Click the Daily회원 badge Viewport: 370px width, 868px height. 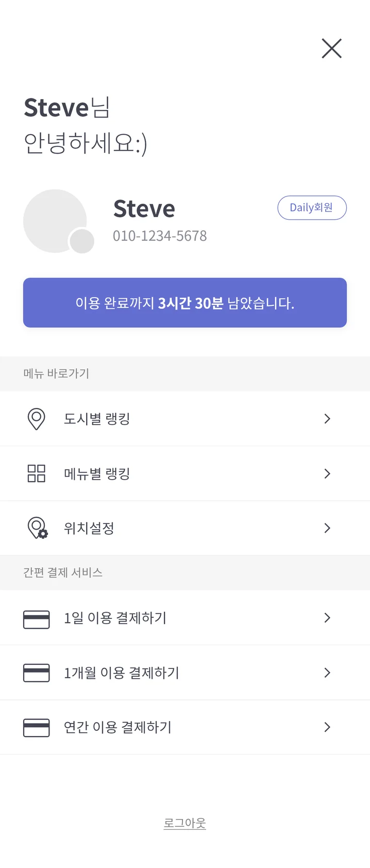pos(312,207)
